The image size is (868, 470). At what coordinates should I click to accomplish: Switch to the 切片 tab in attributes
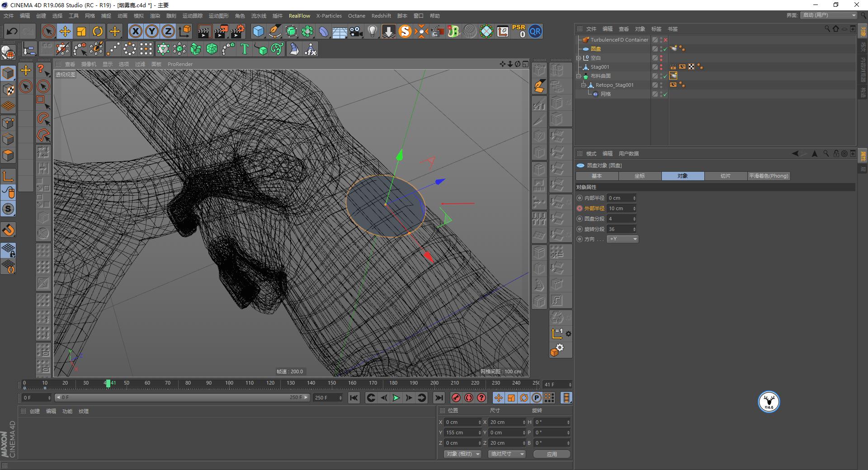pyautogui.click(x=725, y=176)
